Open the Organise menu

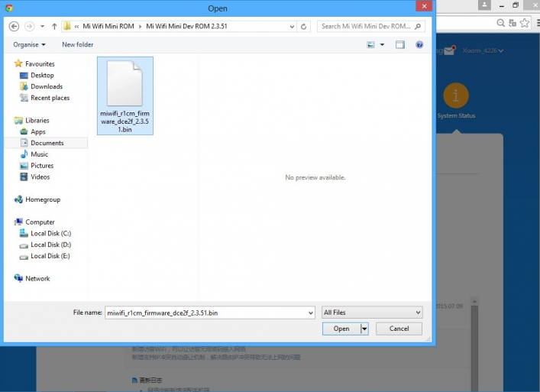[x=29, y=44]
